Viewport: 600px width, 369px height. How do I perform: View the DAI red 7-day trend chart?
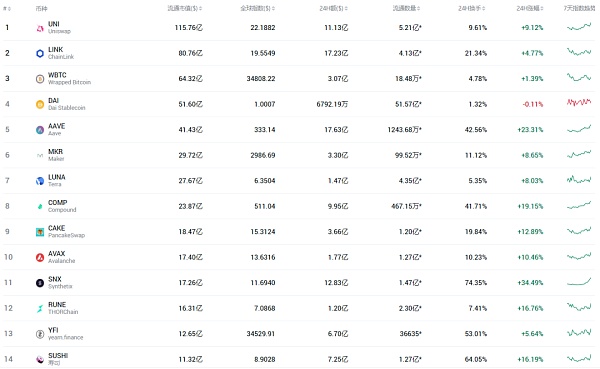579,102
